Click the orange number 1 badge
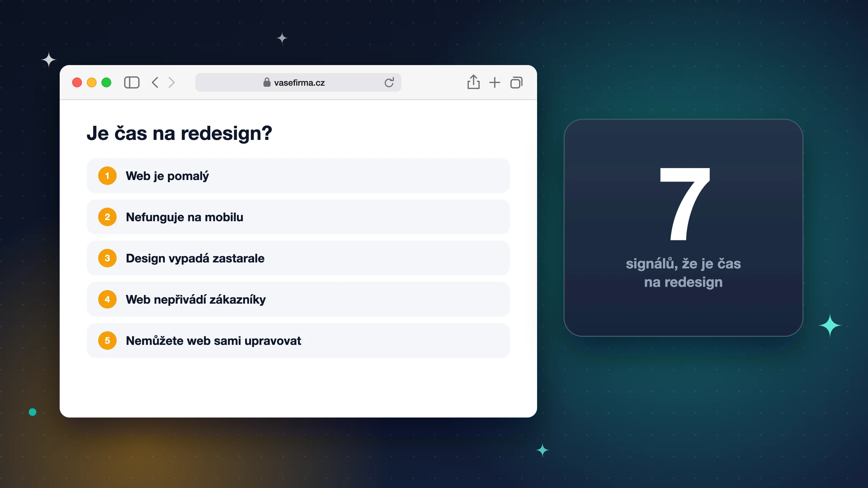868x488 pixels. 107,176
